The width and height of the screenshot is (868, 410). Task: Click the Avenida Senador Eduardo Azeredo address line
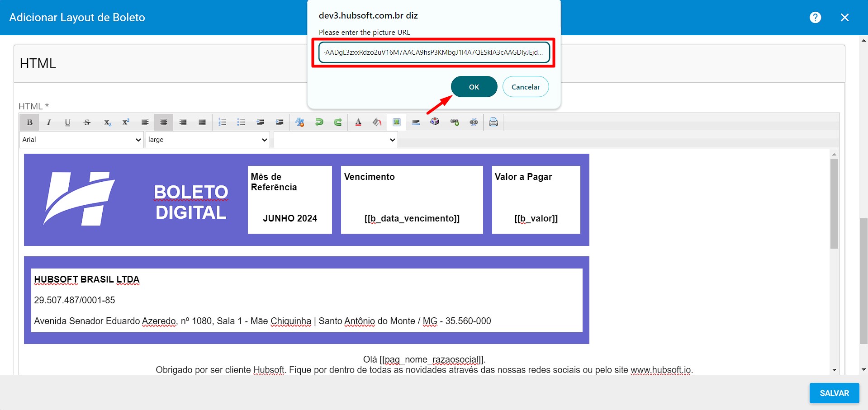coord(262,321)
